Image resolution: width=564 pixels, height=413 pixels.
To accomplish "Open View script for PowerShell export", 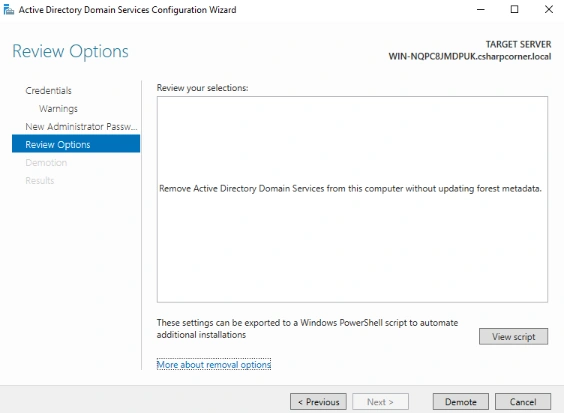I will pyautogui.click(x=513, y=336).
